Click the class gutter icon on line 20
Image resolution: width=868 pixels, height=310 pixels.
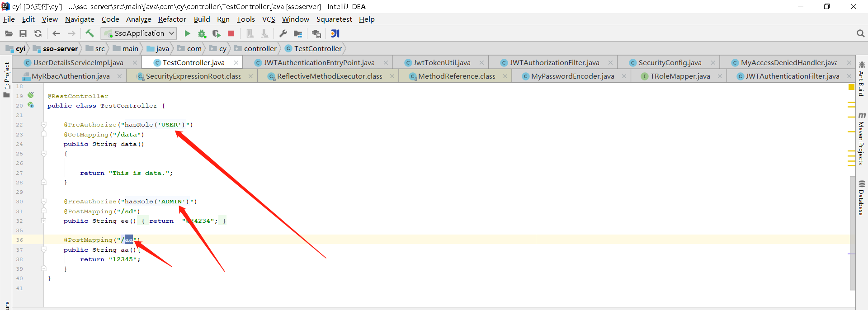(31, 105)
